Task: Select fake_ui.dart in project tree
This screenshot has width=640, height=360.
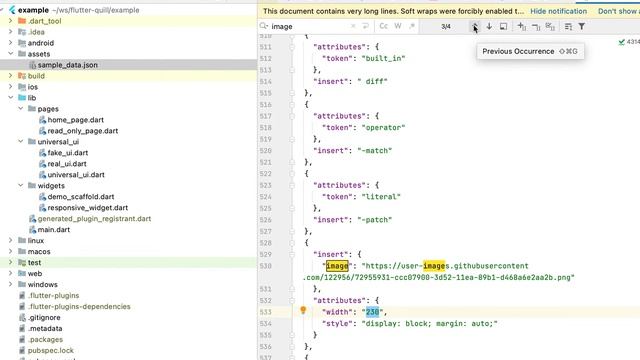Action: pos(68,153)
